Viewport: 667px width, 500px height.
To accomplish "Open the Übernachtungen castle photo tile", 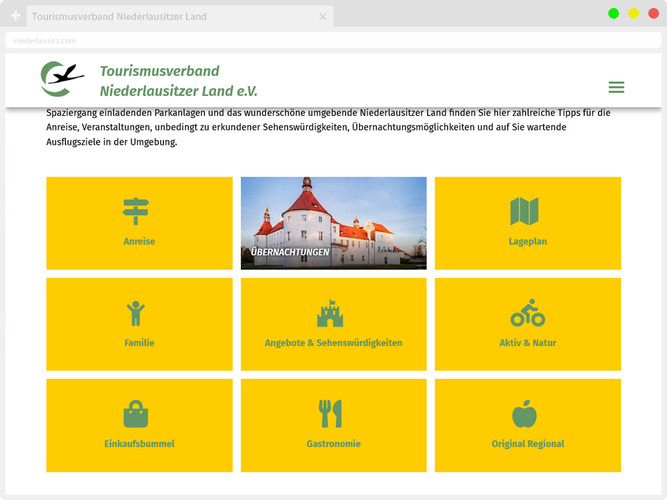I will pyautogui.click(x=333, y=223).
